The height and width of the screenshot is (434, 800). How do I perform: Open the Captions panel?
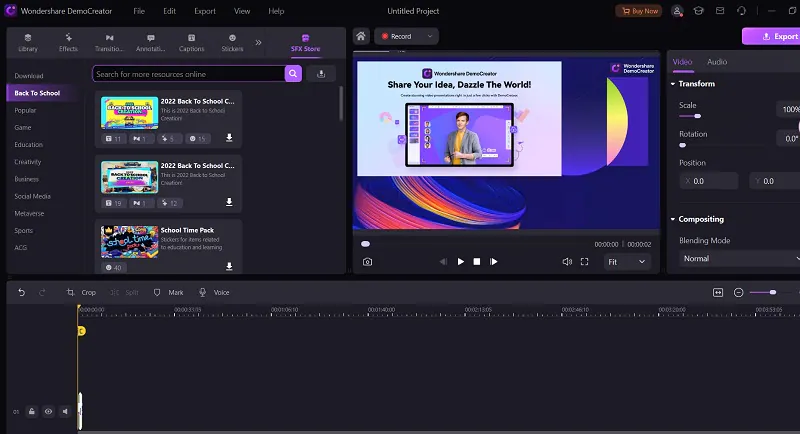[x=191, y=43]
